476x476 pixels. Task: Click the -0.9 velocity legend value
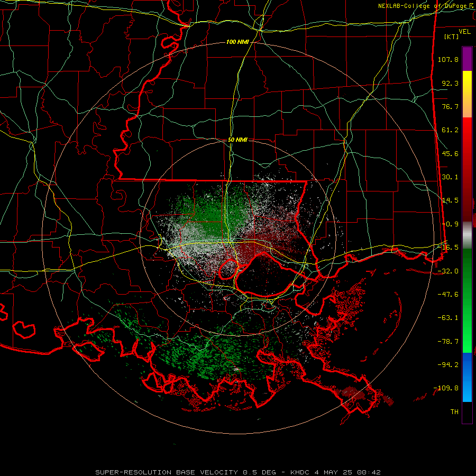coord(450,224)
